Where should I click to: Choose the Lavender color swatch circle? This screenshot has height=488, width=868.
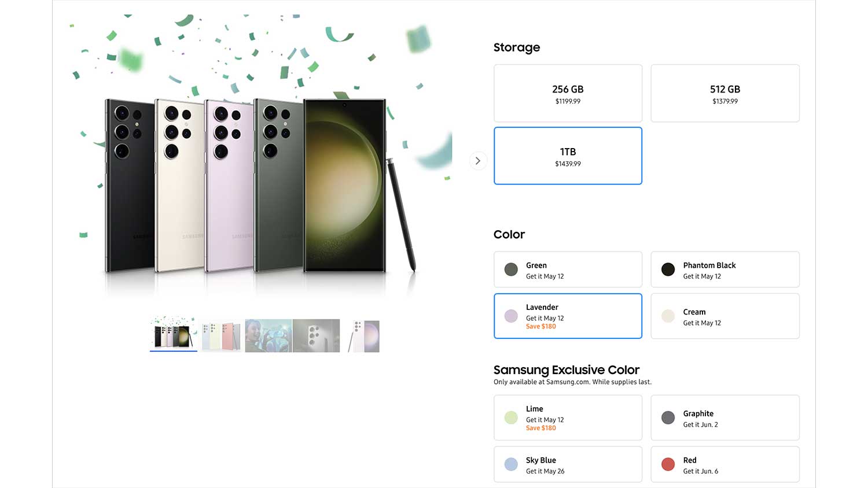[x=511, y=316]
